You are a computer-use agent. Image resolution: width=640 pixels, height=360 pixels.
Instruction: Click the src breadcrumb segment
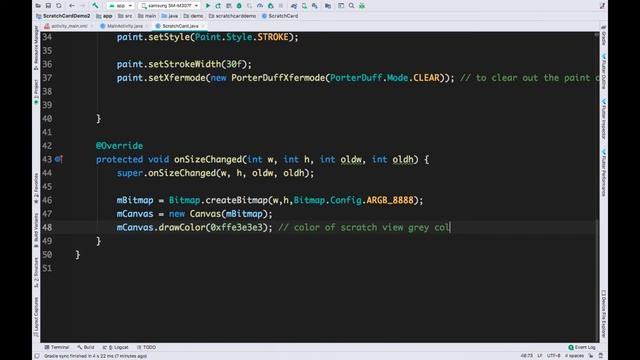pos(125,16)
